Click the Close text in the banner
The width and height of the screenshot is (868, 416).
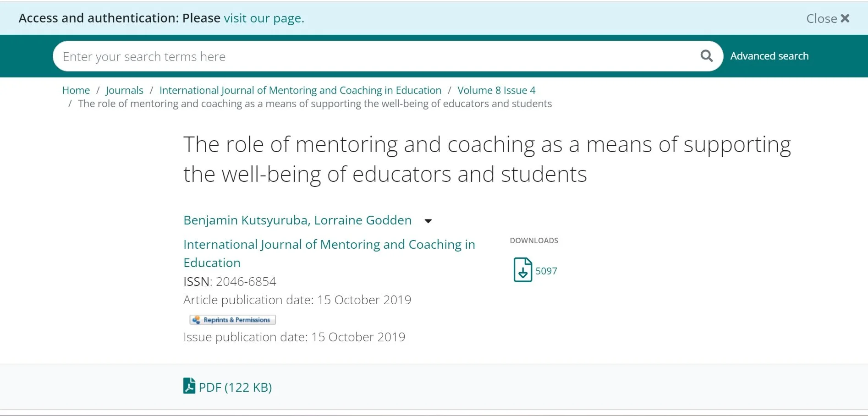[x=822, y=18]
